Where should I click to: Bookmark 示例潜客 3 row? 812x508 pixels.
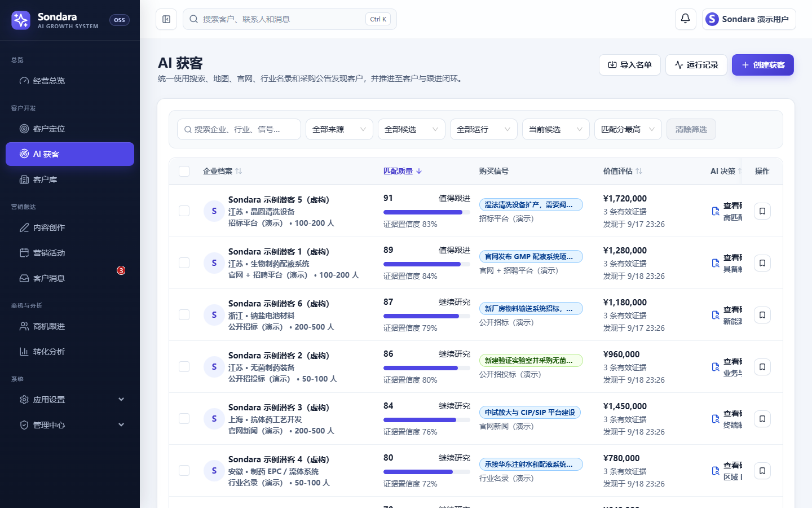[762, 419]
